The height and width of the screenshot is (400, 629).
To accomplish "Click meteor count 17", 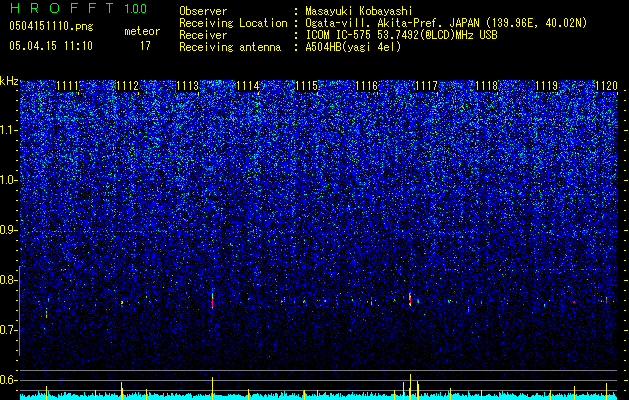I will pyautogui.click(x=145, y=46).
